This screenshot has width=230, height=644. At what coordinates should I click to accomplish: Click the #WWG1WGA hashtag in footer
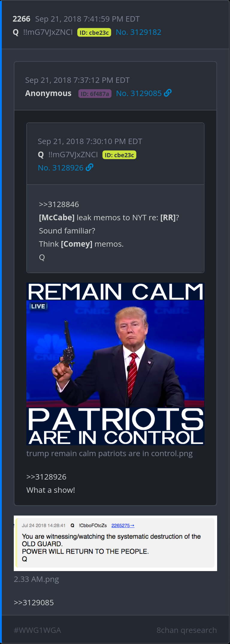37,630
